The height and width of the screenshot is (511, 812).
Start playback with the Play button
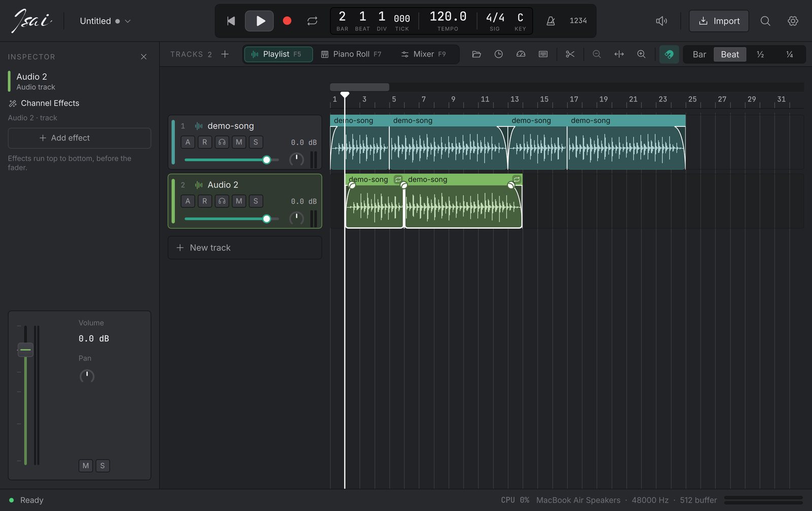[x=259, y=21]
